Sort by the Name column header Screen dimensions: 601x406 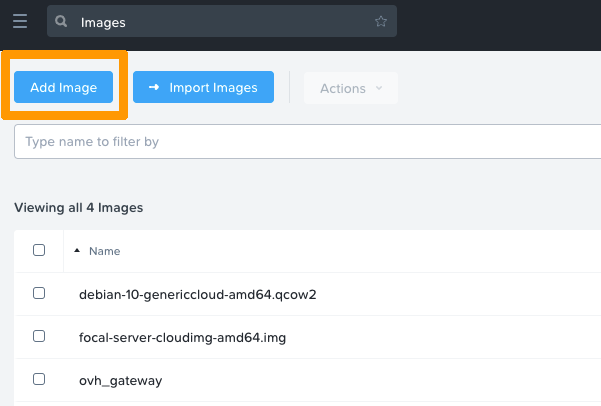tap(104, 251)
